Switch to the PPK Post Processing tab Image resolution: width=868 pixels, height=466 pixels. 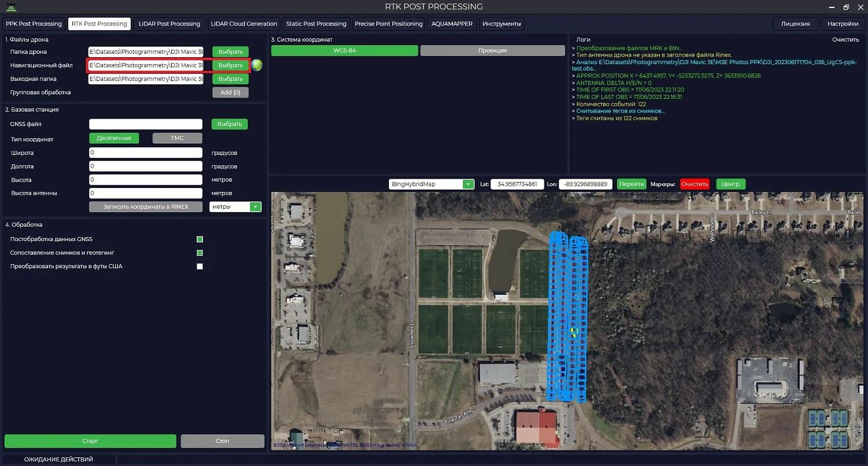click(x=34, y=24)
